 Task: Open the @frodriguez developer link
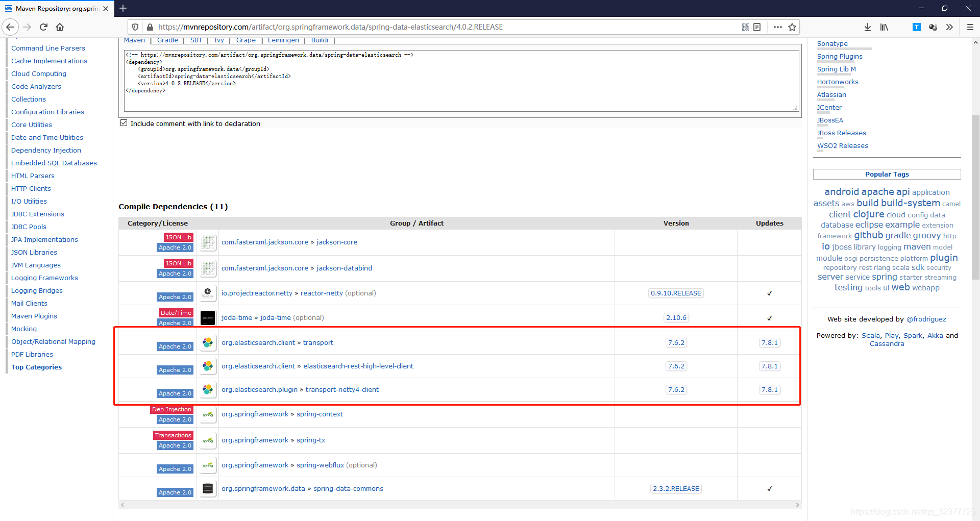point(926,319)
